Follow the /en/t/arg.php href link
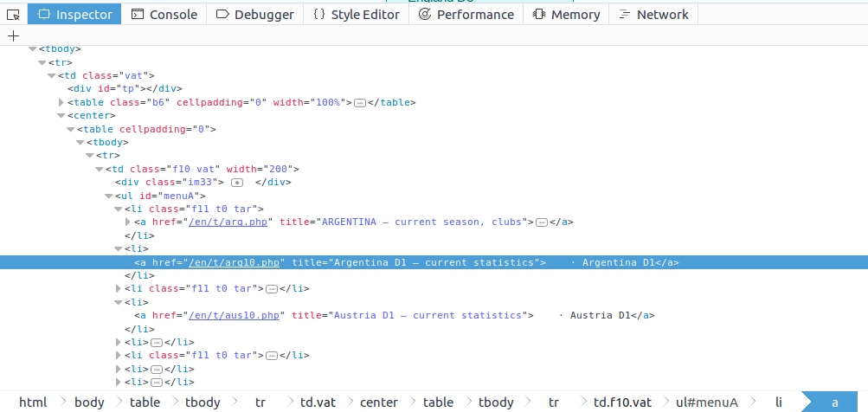 pyautogui.click(x=228, y=222)
